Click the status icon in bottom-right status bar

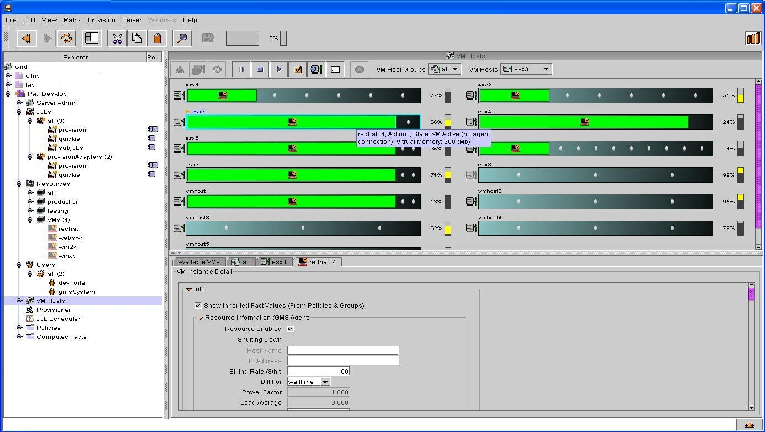(749, 425)
